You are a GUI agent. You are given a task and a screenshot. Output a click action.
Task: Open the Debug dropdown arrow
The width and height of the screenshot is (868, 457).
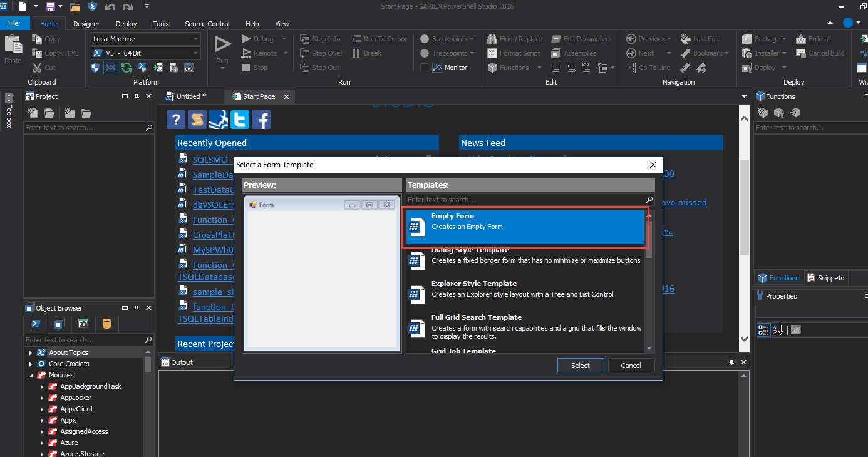coord(284,39)
